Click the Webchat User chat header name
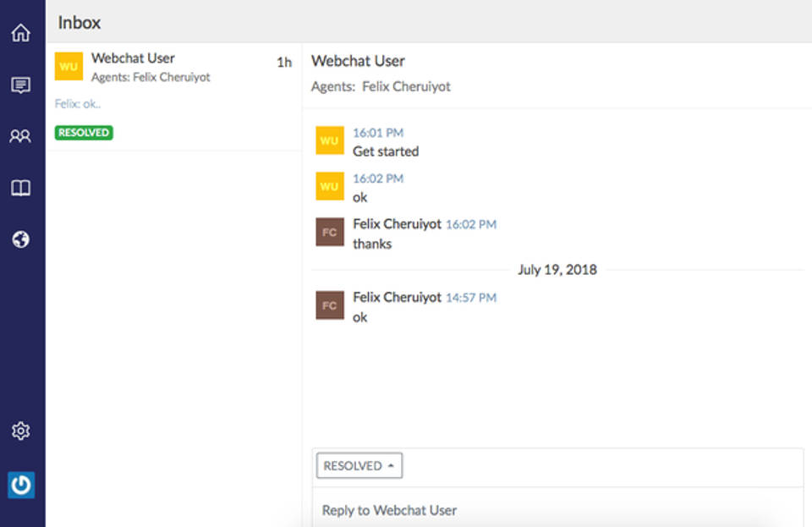812x527 pixels. tap(358, 61)
